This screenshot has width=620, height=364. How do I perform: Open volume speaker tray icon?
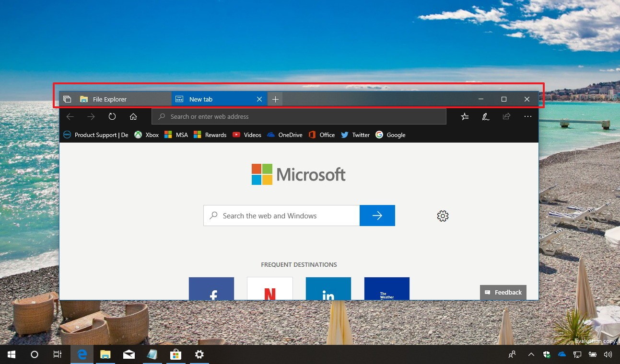coord(608,354)
